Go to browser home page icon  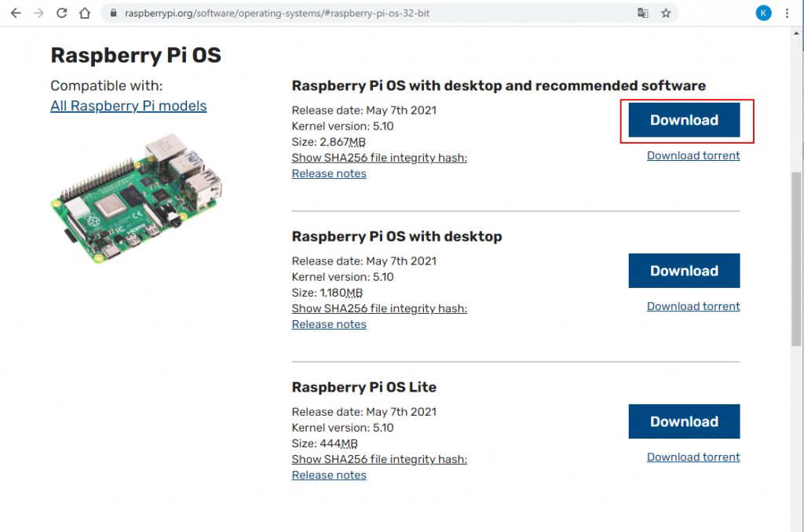[x=84, y=13]
